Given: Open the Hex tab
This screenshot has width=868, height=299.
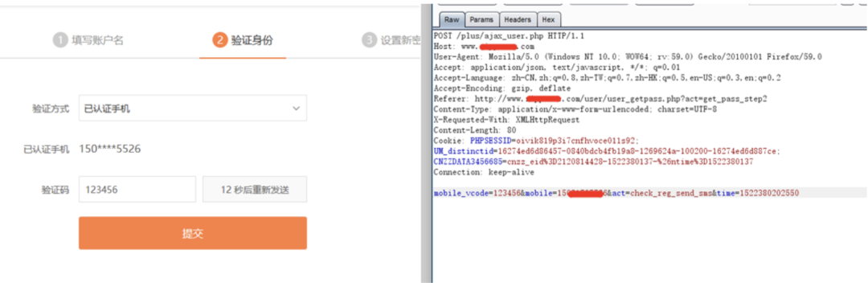Looking at the screenshot, I should (549, 19).
